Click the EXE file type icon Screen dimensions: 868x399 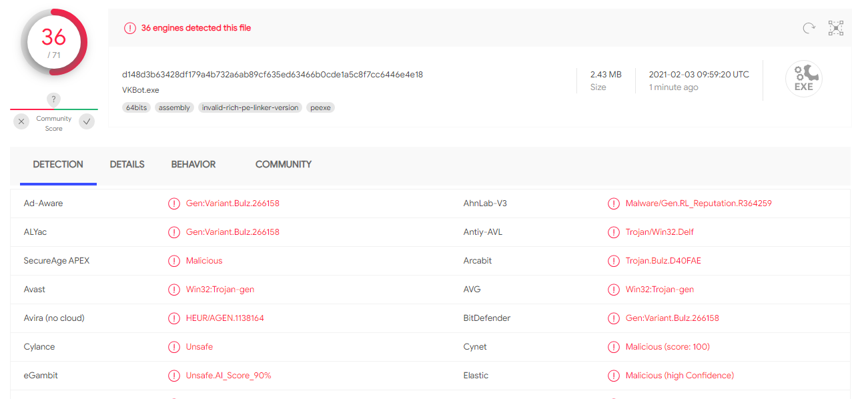(x=804, y=79)
